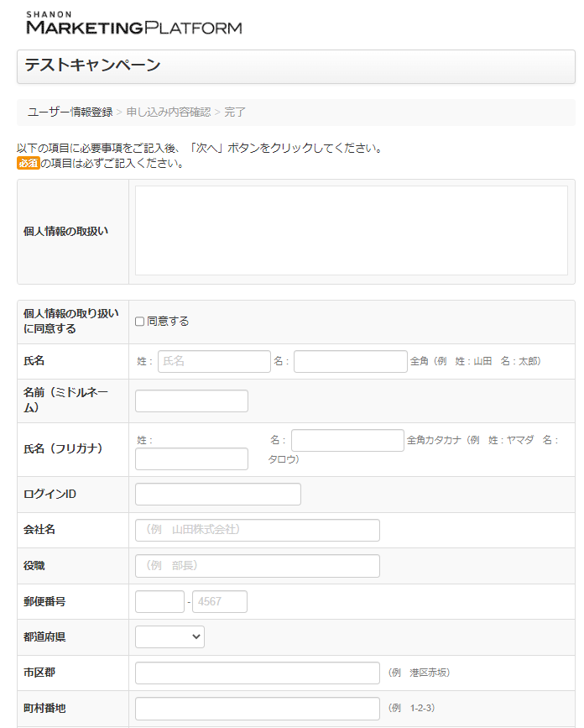This screenshot has width=584, height=728.
Task: Click the 完了 breadcrumb step
Action: (235, 112)
